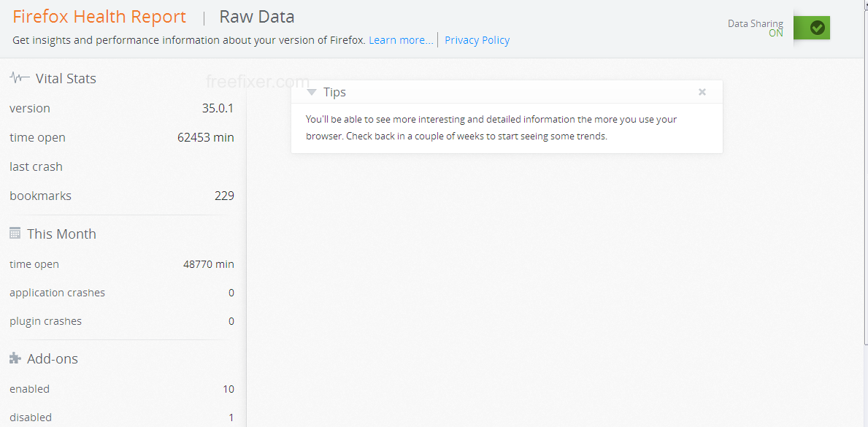
Task: Click the Tips header title
Action: [x=334, y=92]
